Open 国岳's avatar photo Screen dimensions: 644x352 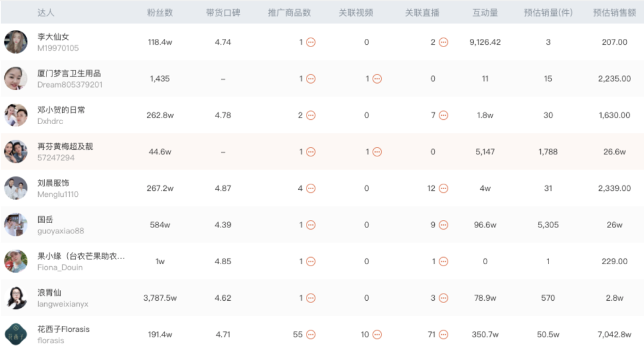click(16, 225)
